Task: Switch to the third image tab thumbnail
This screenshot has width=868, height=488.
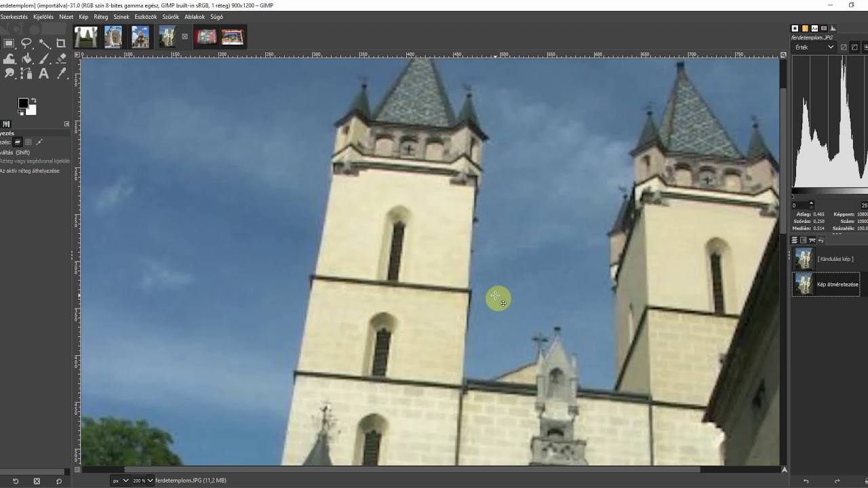Action: click(140, 37)
